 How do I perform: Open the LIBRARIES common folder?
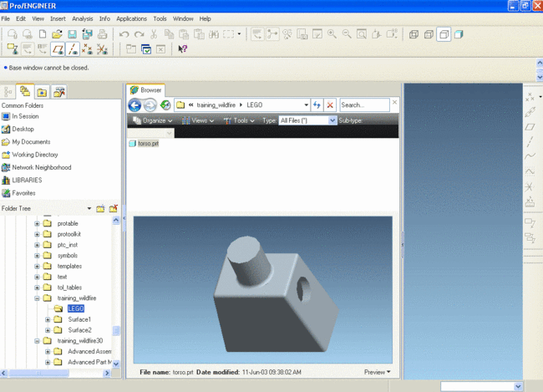coord(22,181)
